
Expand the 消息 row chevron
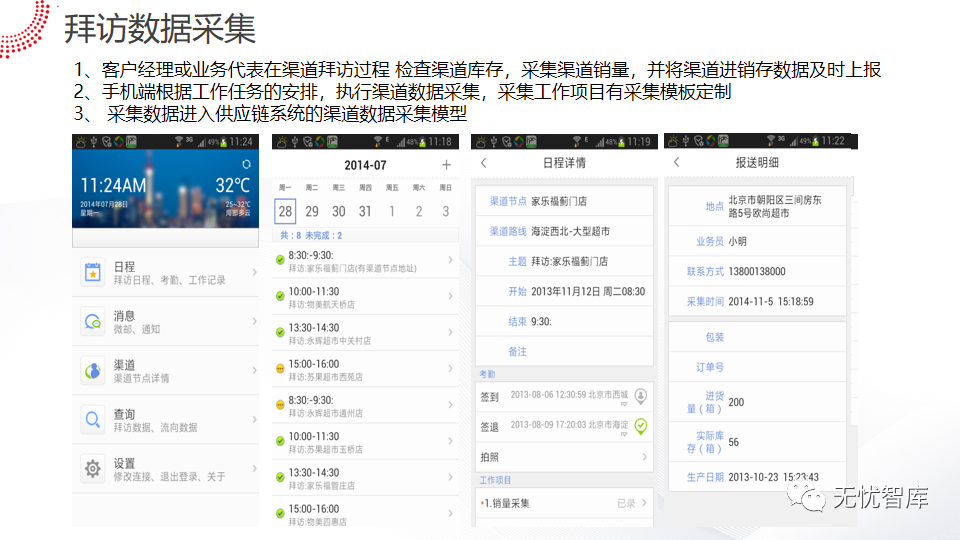click(x=254, y=321)
